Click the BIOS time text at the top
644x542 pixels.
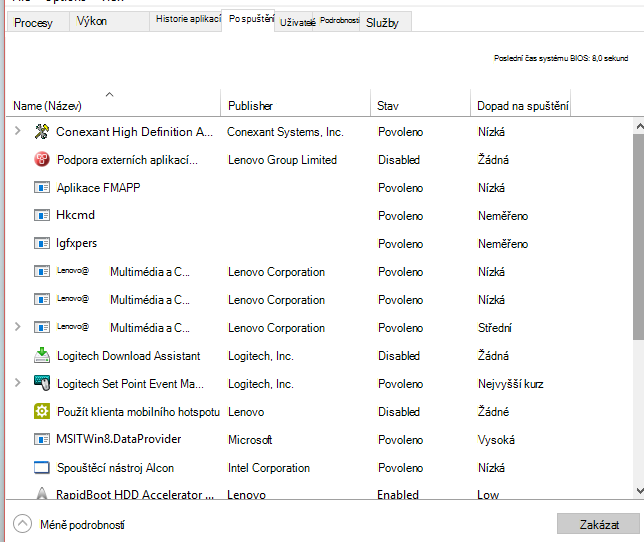pos(561,58)
